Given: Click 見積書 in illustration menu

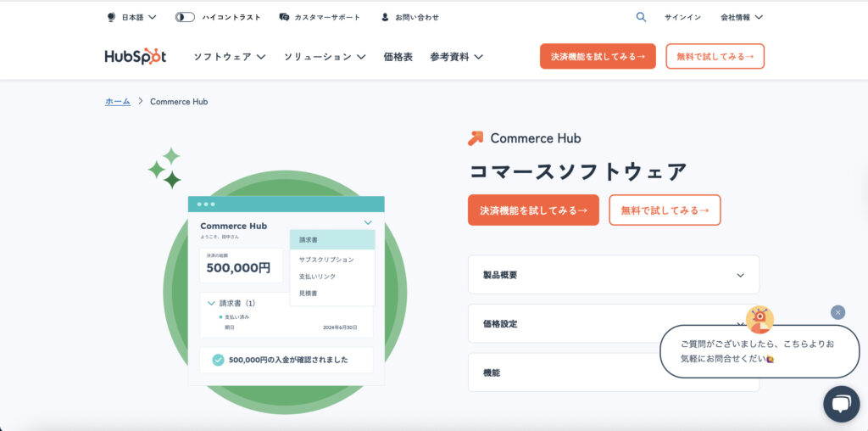Looking at the screenshot, I should 308,293.
